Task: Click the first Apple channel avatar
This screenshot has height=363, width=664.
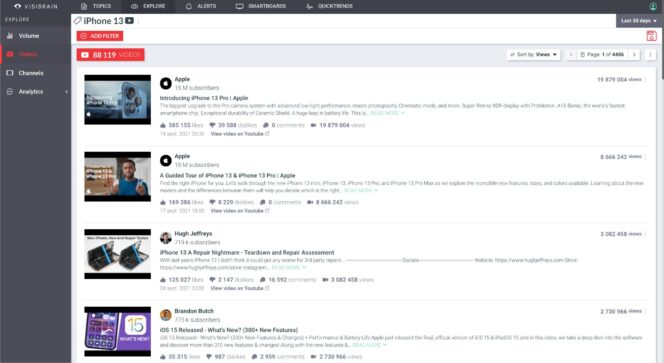Action: coord(166,83)
